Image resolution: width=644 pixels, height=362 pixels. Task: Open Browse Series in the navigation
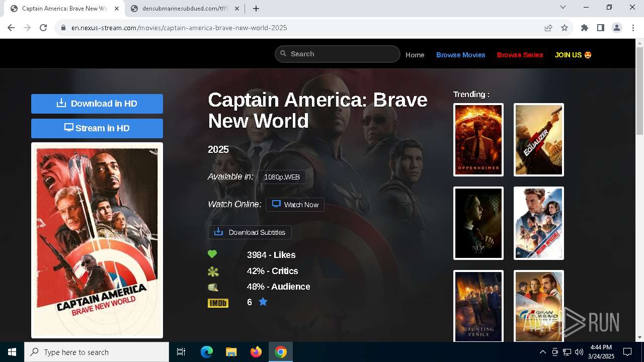pos(520,55)
